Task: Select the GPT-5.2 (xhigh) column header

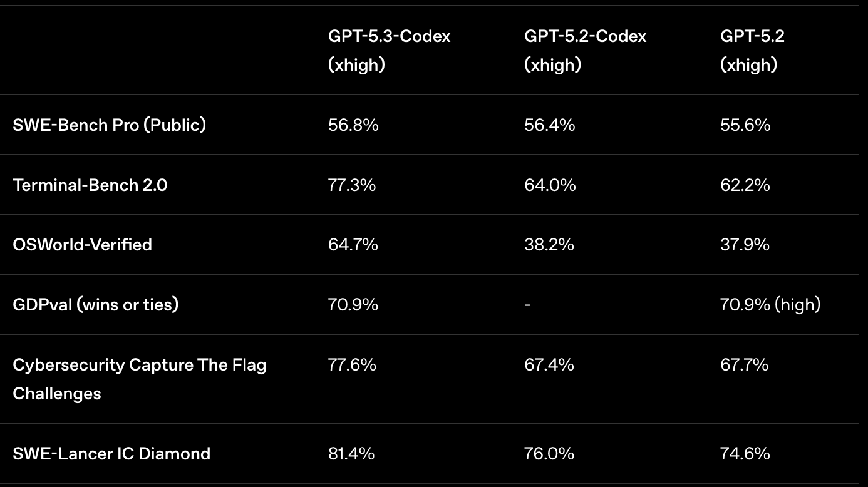Action: [x=752, y=50]
